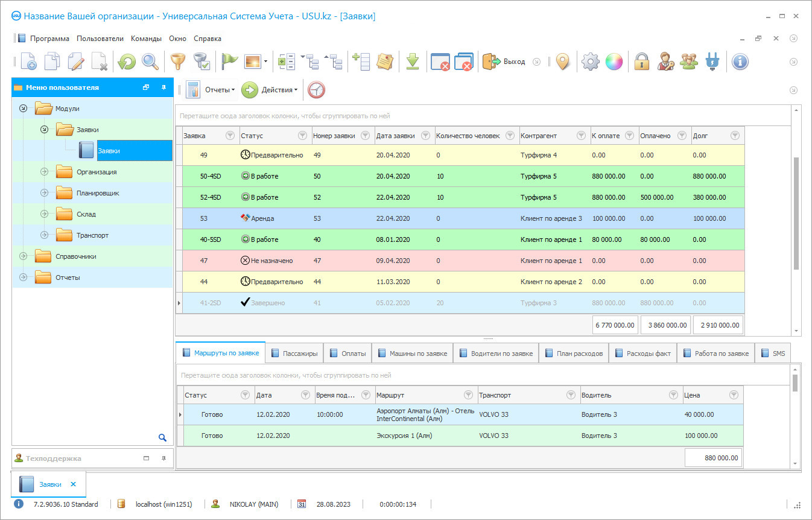Select row with request 52-4SD
This screenshot has width=812, height=520.
[460, 197]
